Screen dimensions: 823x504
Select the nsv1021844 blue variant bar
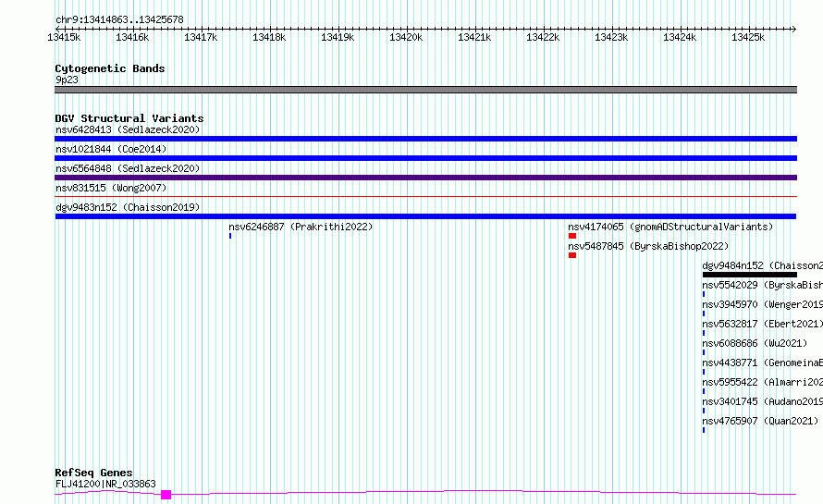(425, 158)
